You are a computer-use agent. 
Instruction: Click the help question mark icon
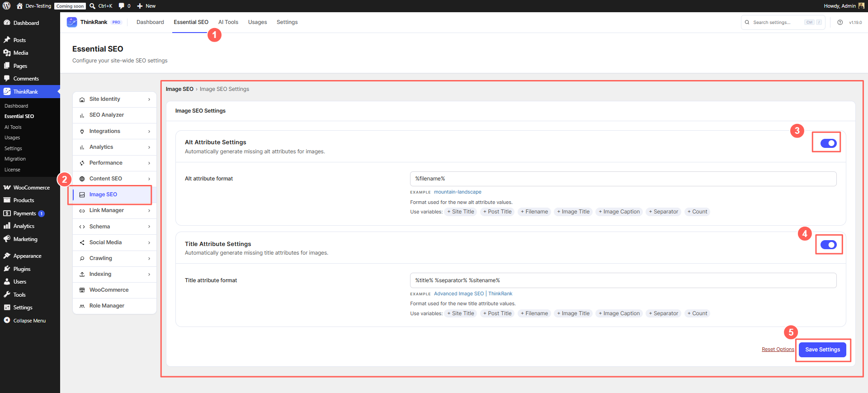840,22
